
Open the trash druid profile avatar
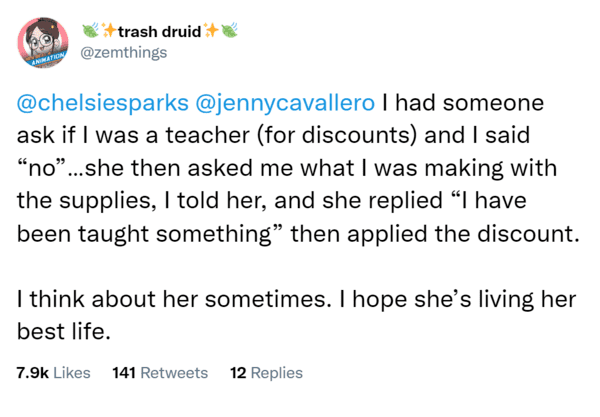(x=43, y=42)
